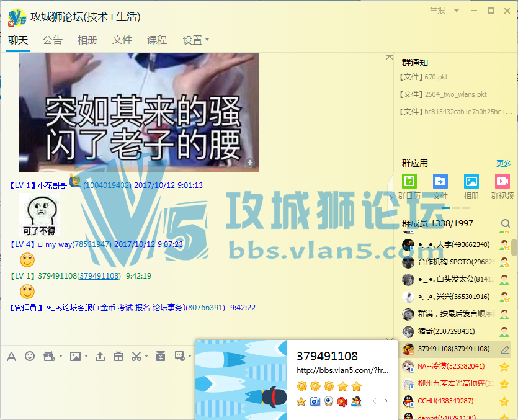Open the QQ number link 80766391
This screenshot has height=420, width=518.
tap(205, 308)
